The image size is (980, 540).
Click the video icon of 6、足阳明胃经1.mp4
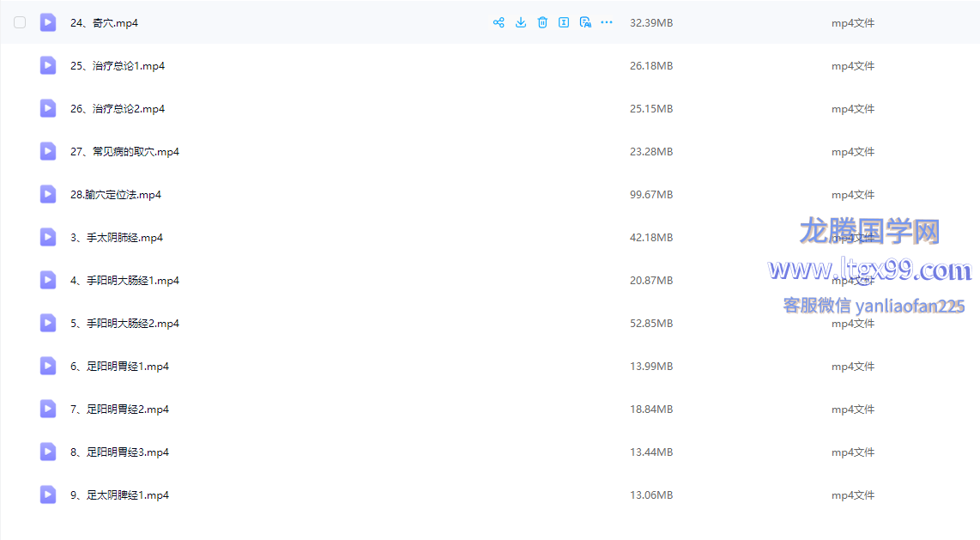coord(48,367)
